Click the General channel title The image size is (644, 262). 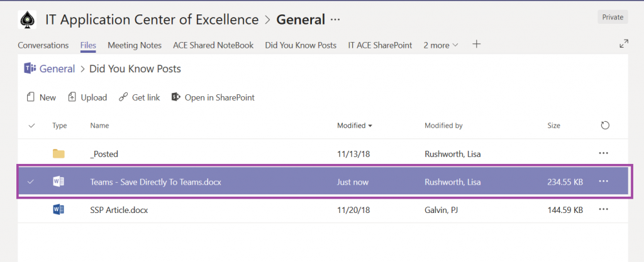301,19
